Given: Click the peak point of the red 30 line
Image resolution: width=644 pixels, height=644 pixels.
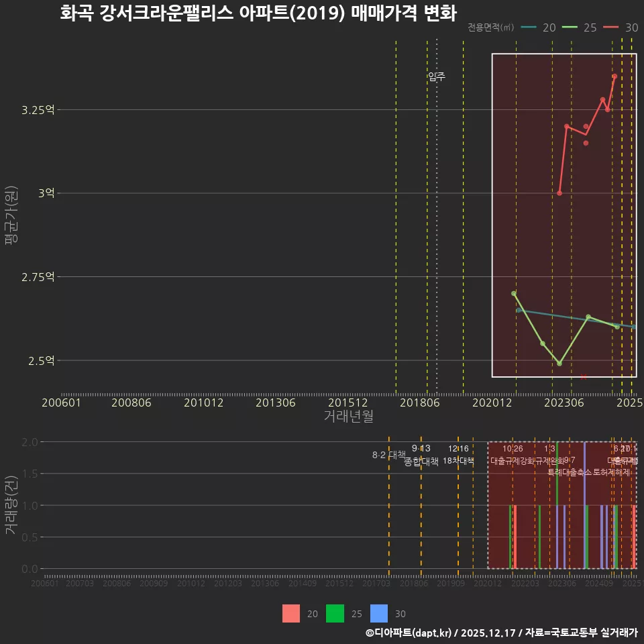Looking at the screenshot, I should [x=614, y=77].
